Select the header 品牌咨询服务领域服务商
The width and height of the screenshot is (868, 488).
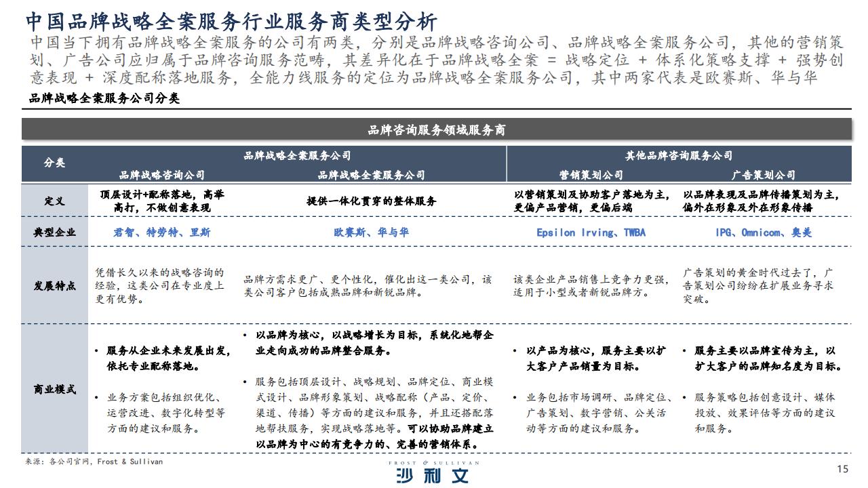click(436, 129)
